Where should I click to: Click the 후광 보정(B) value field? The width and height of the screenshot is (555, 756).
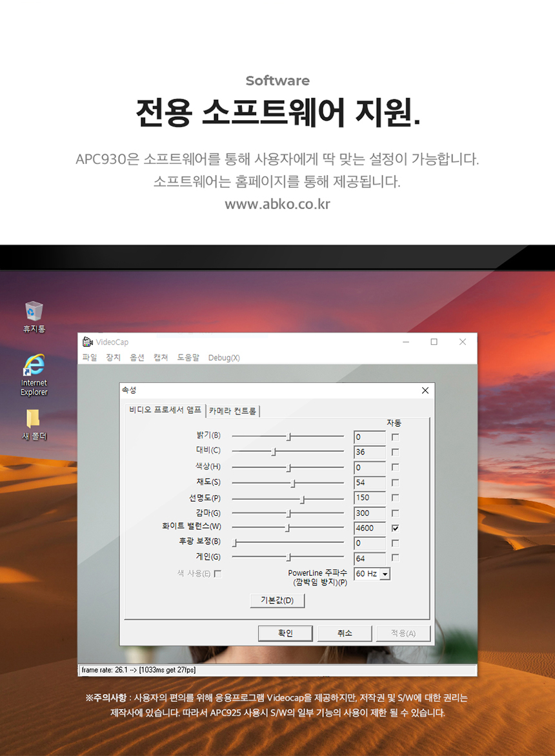[x=370, y=544]
